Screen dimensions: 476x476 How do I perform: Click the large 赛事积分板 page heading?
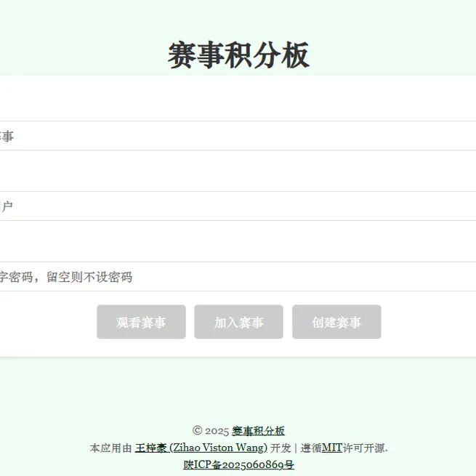point(238,55)
